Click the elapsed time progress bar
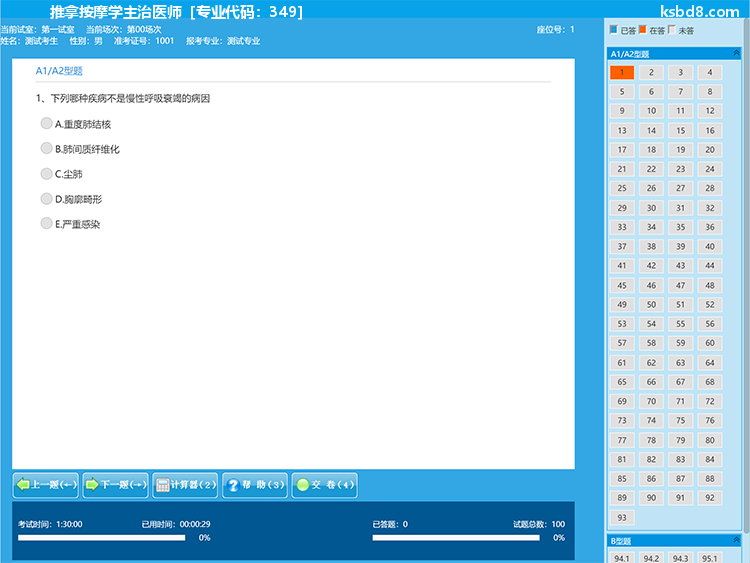This screenshot has width=750, height=563. pos(101,538)
